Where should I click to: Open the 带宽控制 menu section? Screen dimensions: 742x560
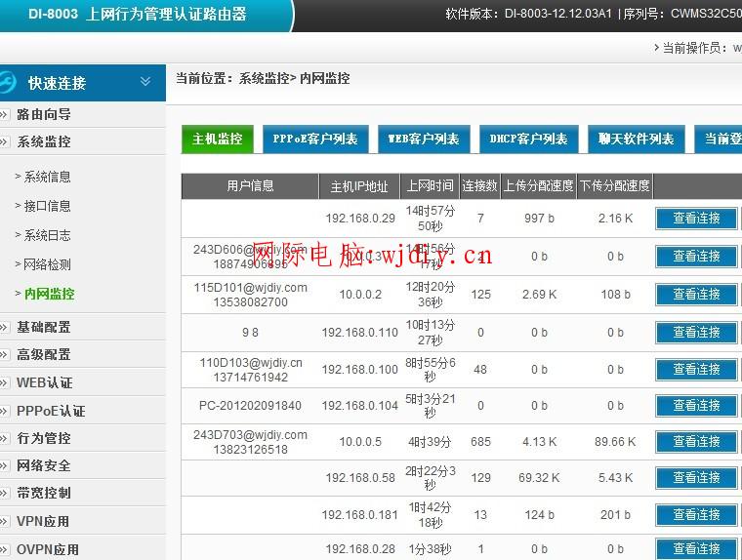pyautogui.click(x=44, y=493)
